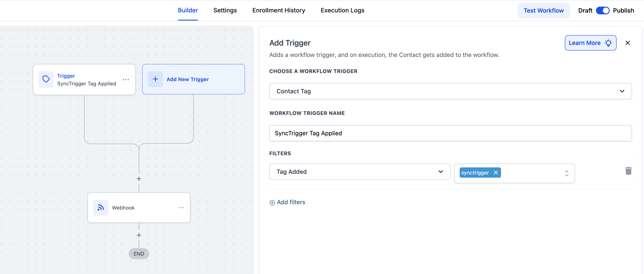Switch to the Builder tab
Screen dimensions: 644x274
pyautogui.click(x=188, y=10)
